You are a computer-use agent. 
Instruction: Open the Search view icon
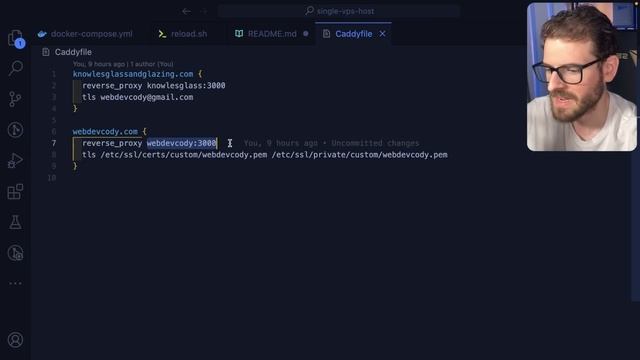pos(16,68)
